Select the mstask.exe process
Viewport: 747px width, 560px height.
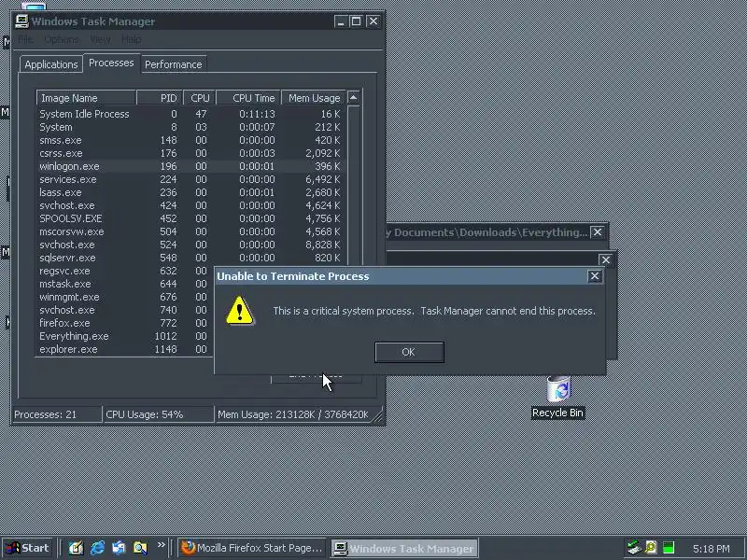pyautogui.click(x=125, y=284)
